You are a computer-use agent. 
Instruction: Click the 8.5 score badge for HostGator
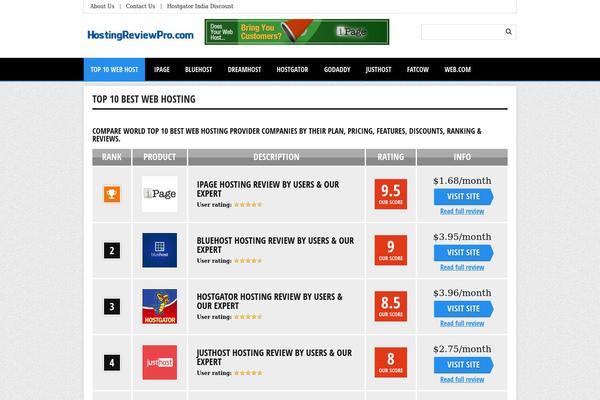coord(391,306)
